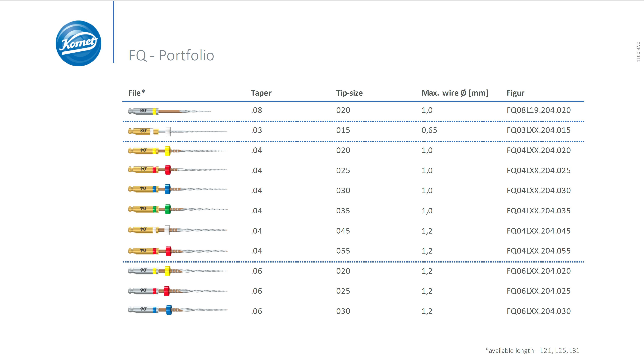Click tip-size '055'

343,251
